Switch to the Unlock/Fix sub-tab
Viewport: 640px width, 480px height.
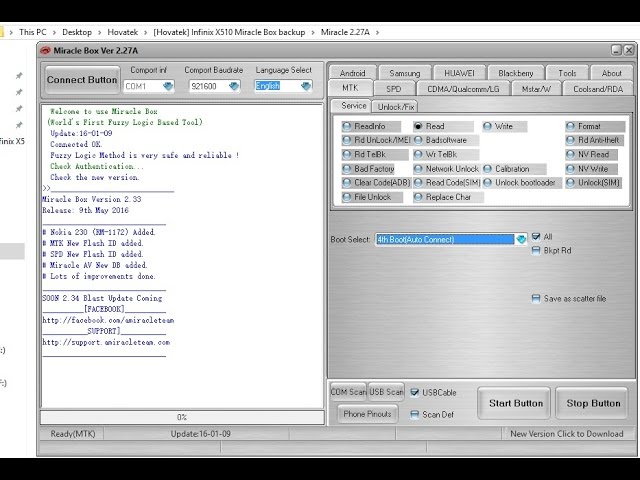tap(396, 107)
